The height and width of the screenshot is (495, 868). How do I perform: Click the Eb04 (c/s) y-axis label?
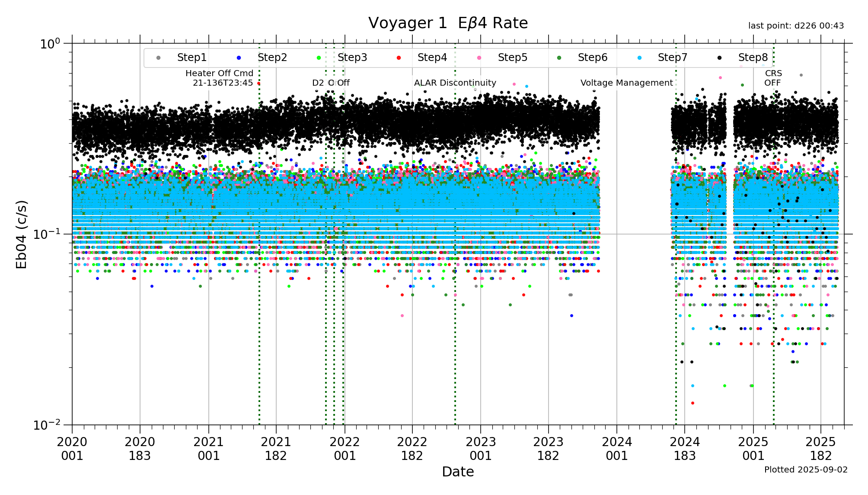(x=22, y=234)
